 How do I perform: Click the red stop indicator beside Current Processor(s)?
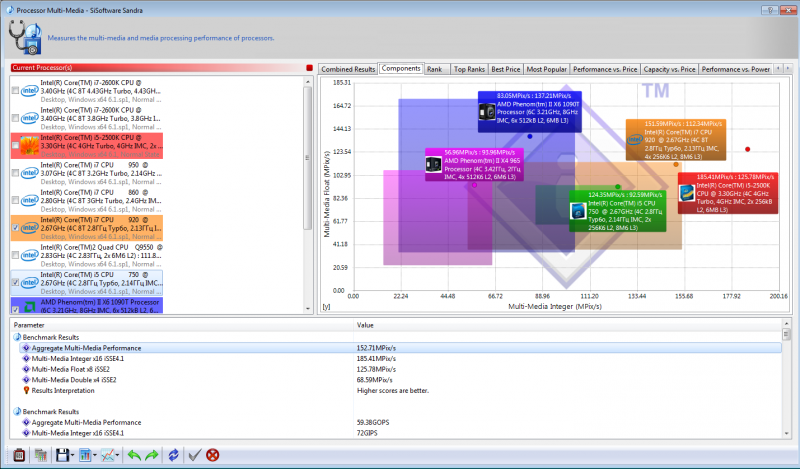[x=309, y=67]
